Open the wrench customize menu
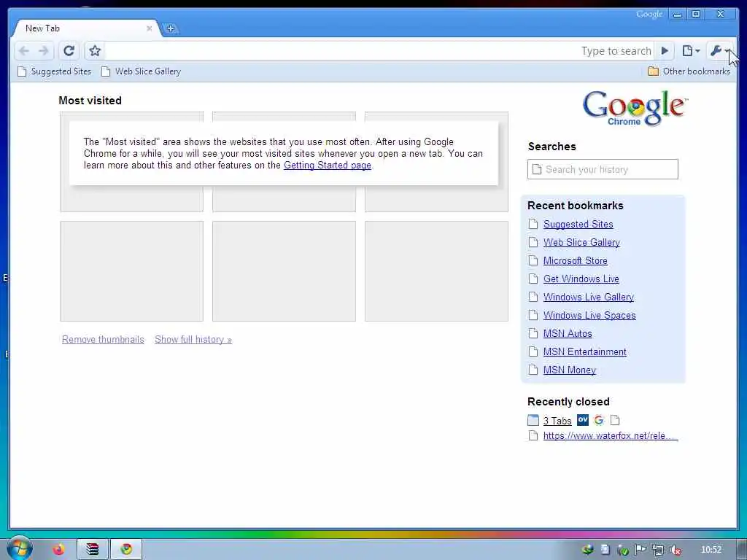Viewport: 747px width, 560px height. point(719,50)
